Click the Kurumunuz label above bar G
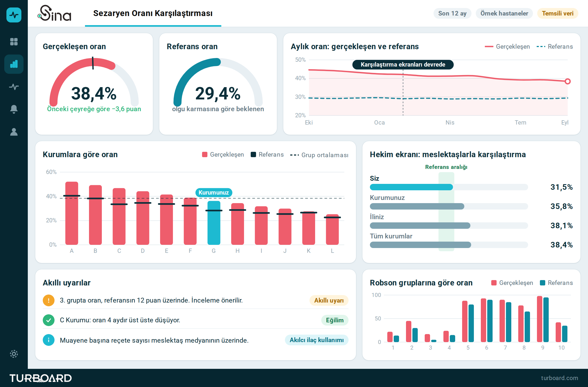This screenshot has width=588, height=387. click(214, 192)
